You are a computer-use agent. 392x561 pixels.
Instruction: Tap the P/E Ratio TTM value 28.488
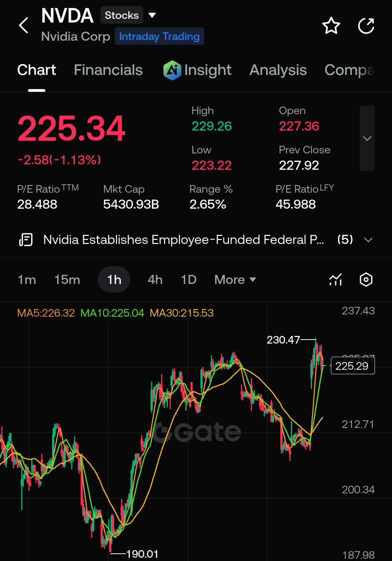coord(37,204)
